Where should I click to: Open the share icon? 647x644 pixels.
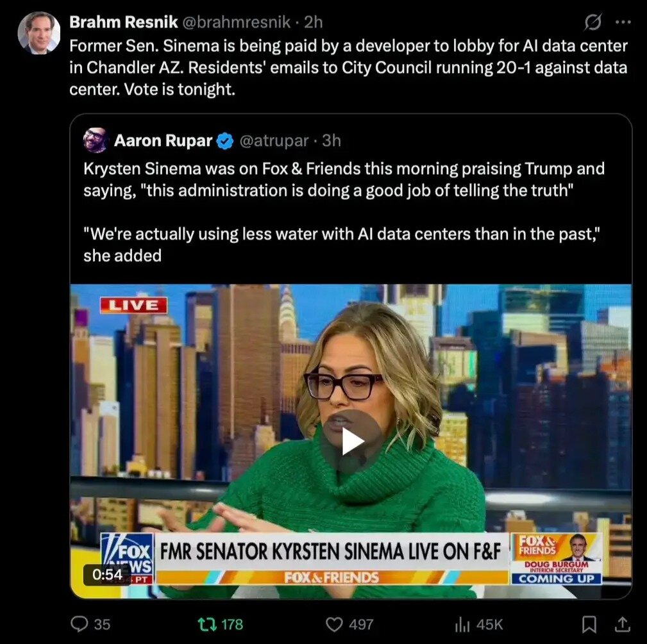(622, 624)
